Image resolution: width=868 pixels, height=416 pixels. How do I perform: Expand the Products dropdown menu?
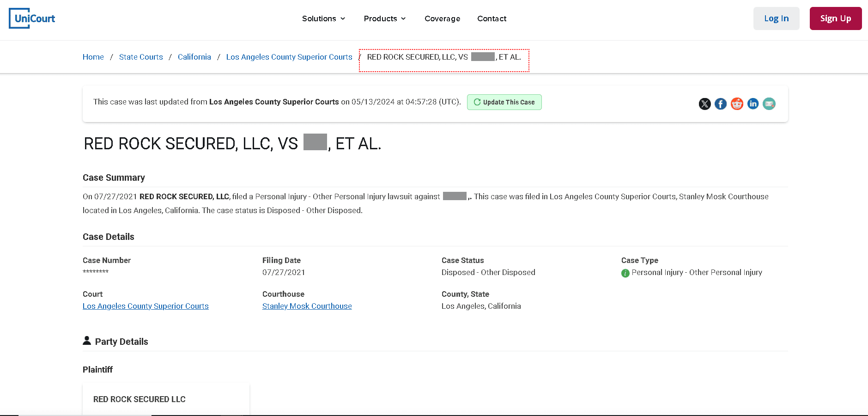coord(385,18)
